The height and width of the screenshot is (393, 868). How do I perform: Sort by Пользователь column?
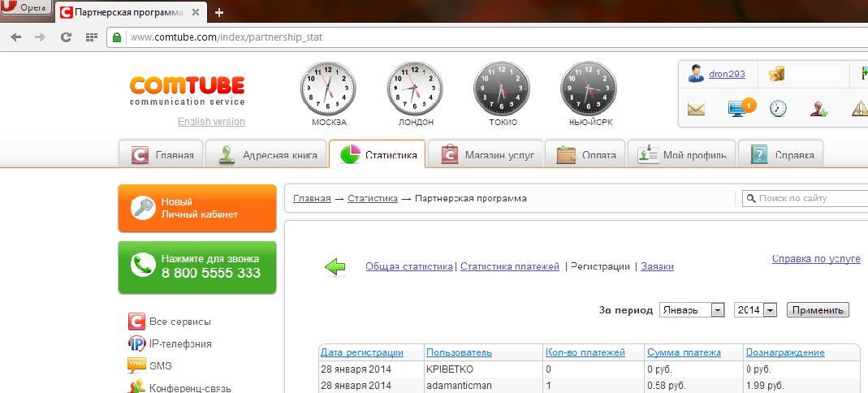tap(459, 352)
